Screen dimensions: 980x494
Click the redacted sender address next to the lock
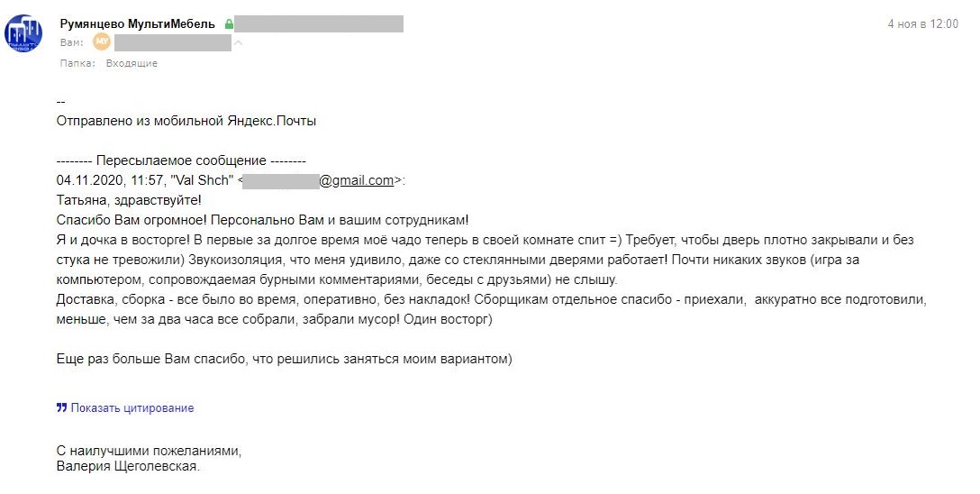click(320, 24)
